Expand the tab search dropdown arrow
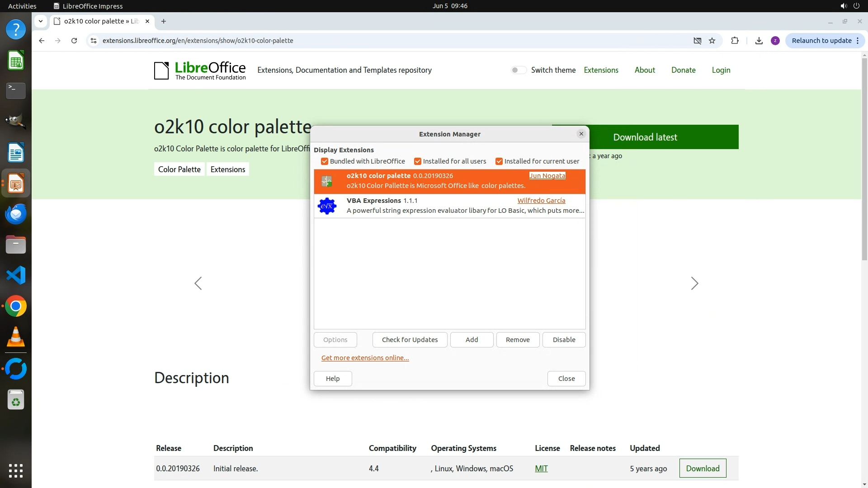 click(41, 21)
